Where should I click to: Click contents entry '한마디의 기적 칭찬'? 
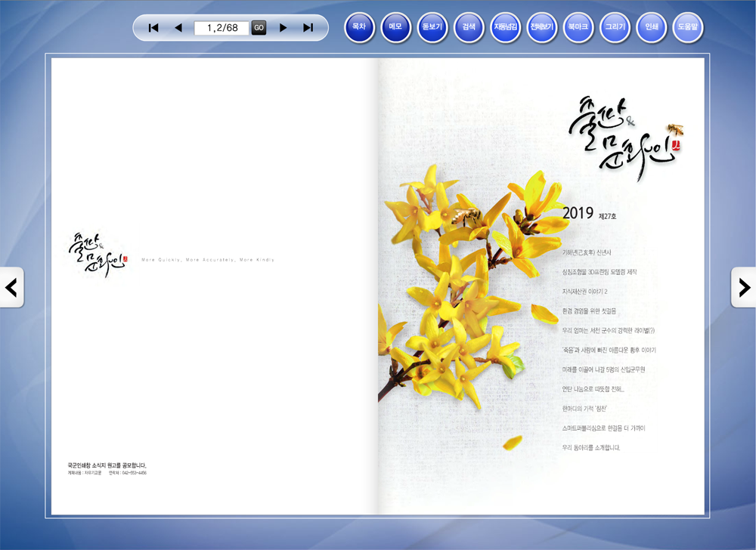584,409
